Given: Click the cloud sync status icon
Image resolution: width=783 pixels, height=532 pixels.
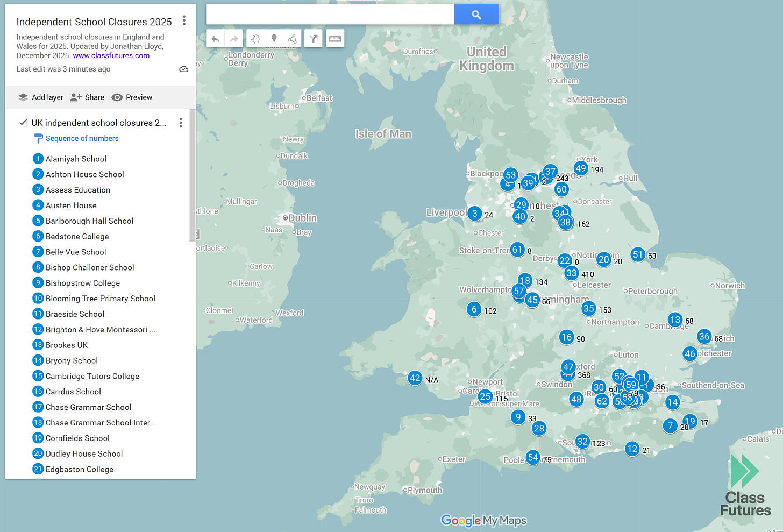Looking at the screenshot, I should click(183, 69).
